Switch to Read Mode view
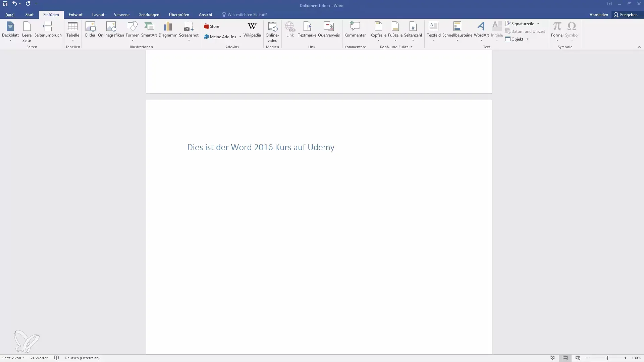 click(x=552, y=358)
